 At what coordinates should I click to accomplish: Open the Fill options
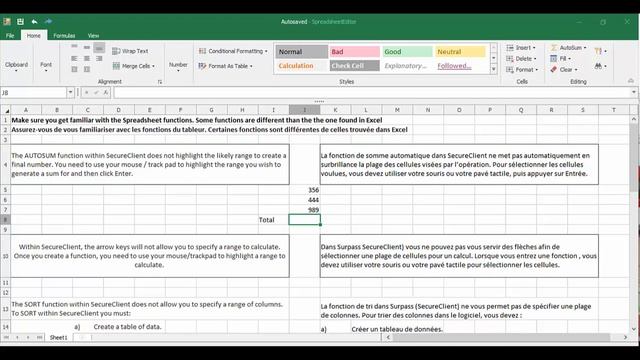[x=560, y=59]
